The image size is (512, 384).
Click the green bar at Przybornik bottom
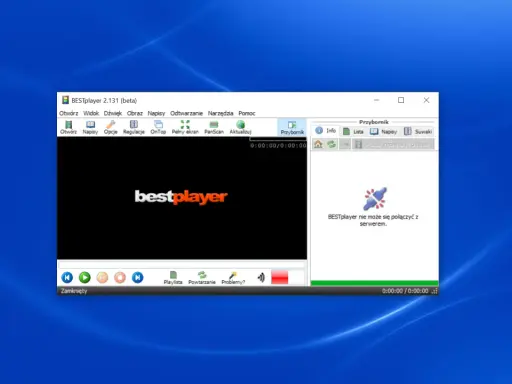(374, 283)
